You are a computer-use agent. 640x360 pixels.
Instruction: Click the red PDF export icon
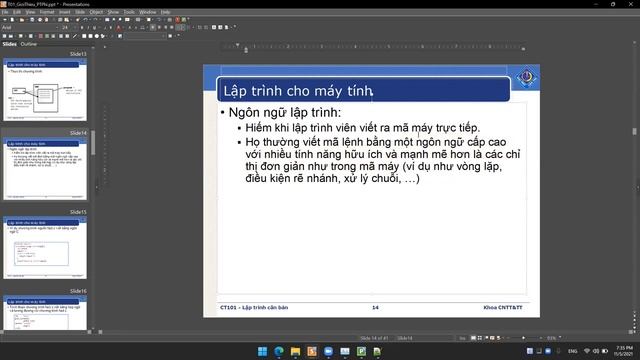tap(177, 20)
